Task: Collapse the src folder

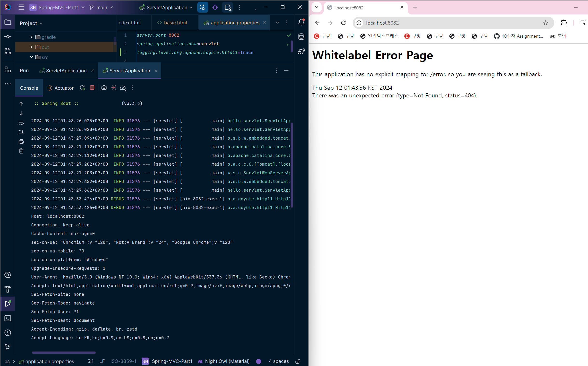Action: coord(31,57)
